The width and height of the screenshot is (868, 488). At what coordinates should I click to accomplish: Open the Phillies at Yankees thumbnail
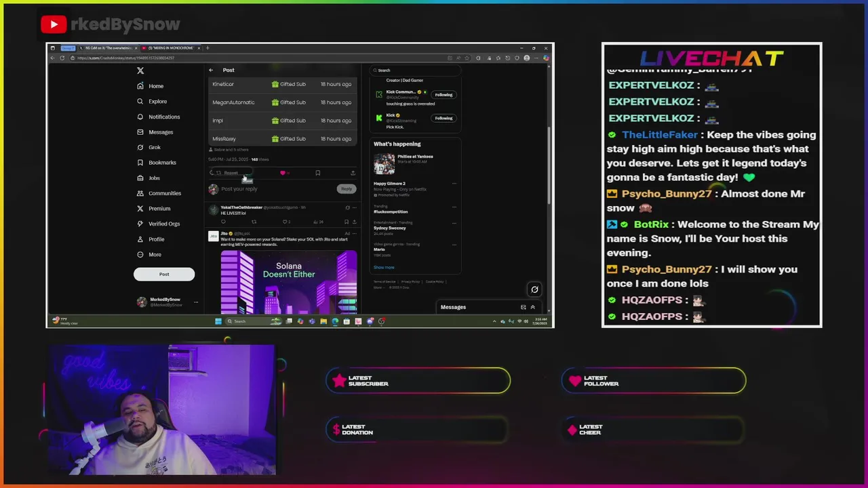click(384, 163)
